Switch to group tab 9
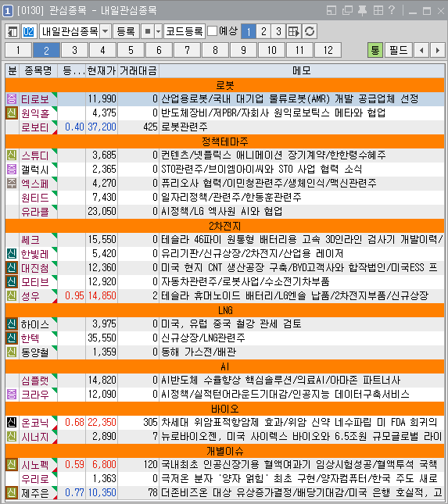This screenshot has width=448, height=504. (x=243, y=50)
